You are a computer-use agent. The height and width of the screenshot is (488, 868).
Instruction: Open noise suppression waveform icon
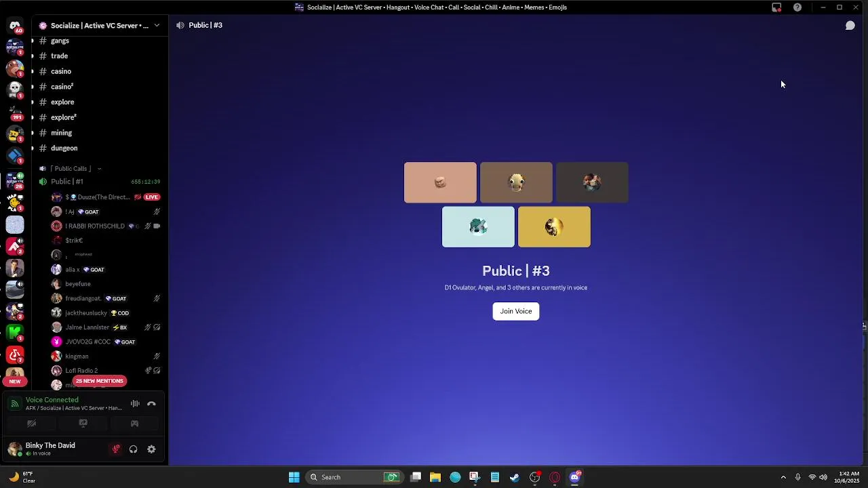click(135, 404)
